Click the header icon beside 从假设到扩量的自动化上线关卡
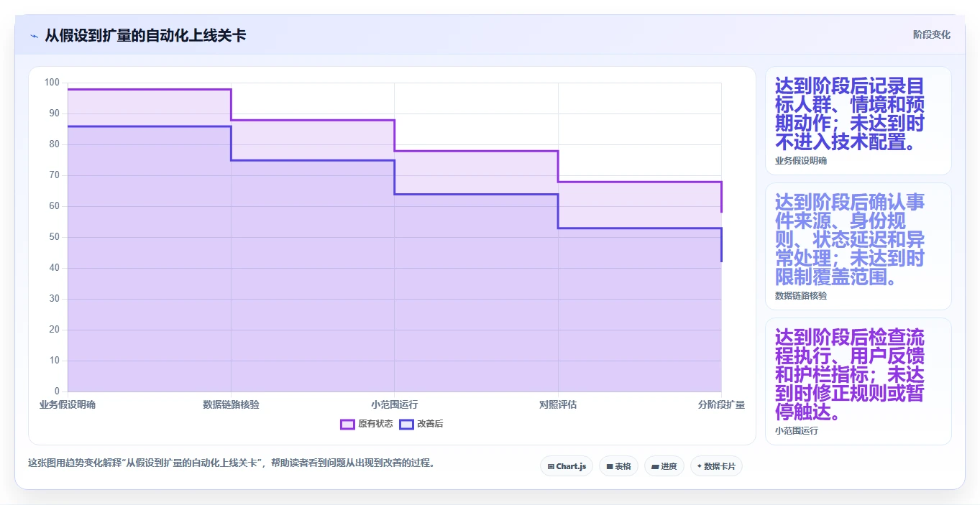This screenshot has width=980, height=505. 34,35
